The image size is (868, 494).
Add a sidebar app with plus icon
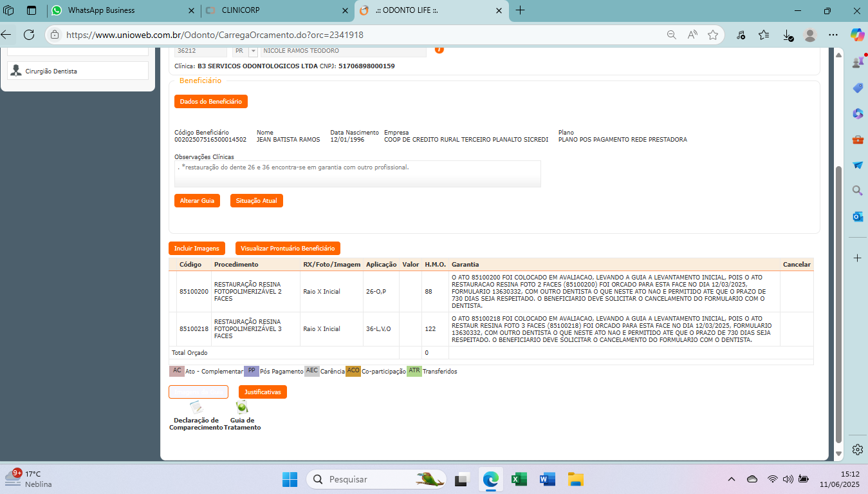click(x=857, y=258)
